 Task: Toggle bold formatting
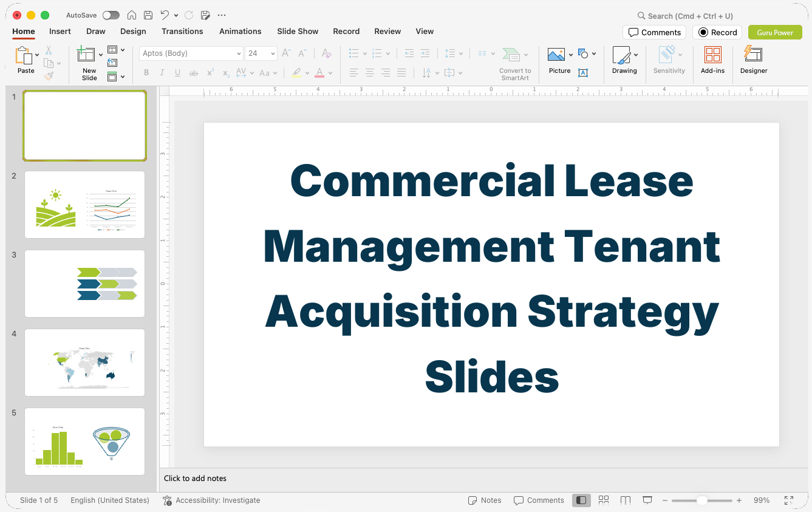(x=146, y=73)
